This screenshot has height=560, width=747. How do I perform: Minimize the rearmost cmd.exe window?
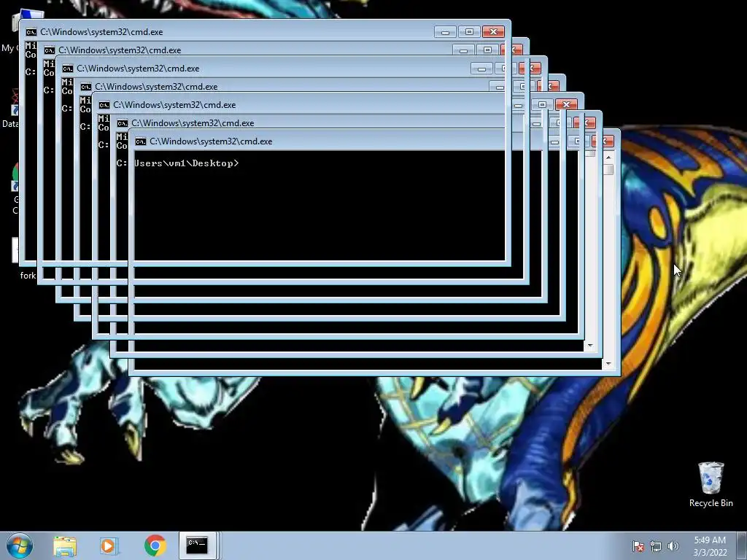coord(445,32)
